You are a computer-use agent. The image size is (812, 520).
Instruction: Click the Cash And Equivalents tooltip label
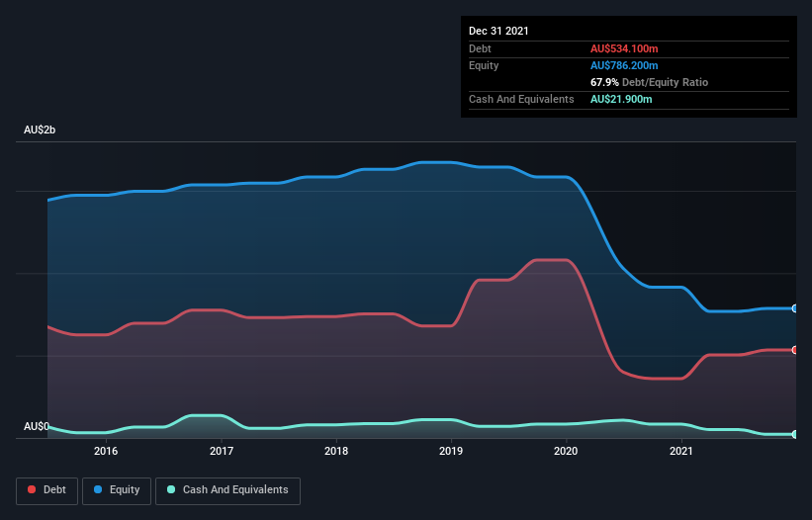521,99
